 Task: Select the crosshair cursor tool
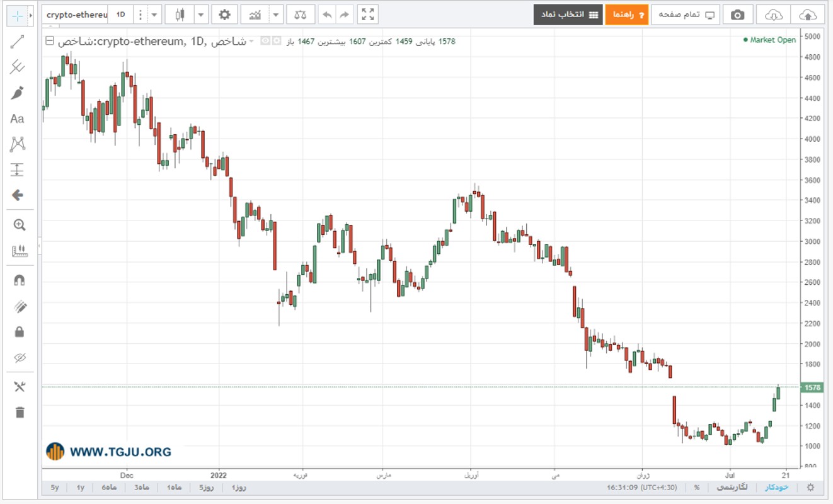pos(17,15)
